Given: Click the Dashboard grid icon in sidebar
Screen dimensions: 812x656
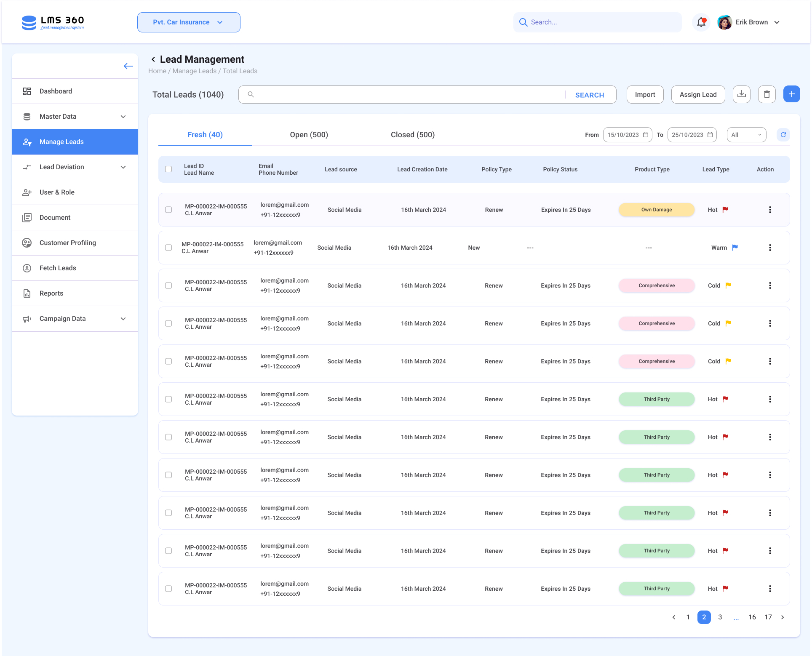Looking at the screenshot, I should tap(27, 91).
